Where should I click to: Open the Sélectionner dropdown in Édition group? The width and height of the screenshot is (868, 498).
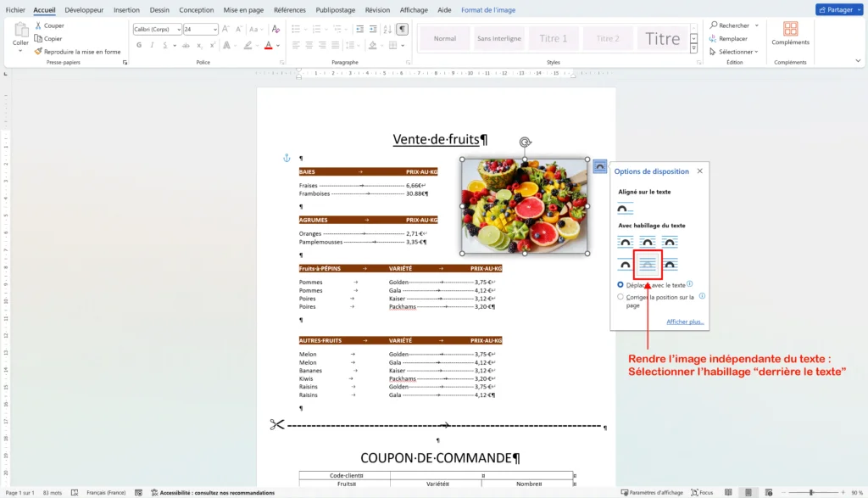[734, 52]
